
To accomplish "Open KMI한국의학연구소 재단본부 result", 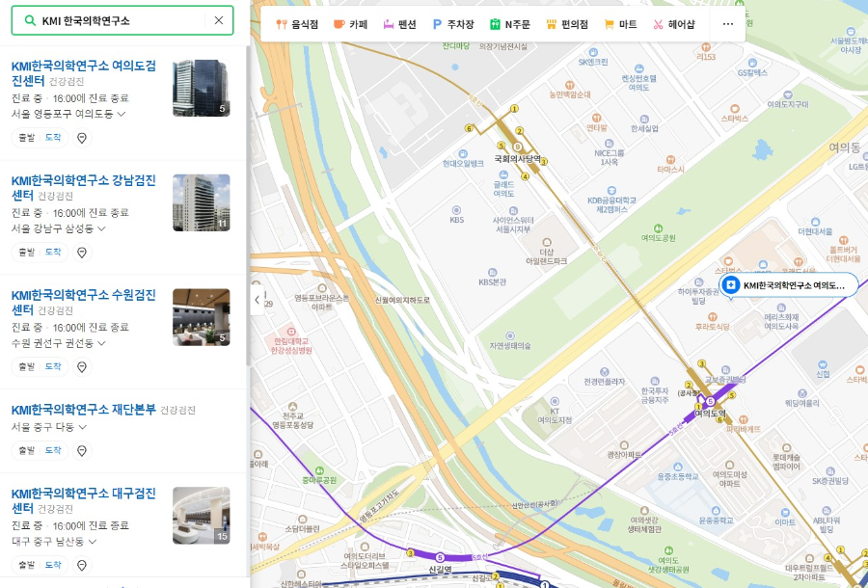I will [x=84, y=410].
